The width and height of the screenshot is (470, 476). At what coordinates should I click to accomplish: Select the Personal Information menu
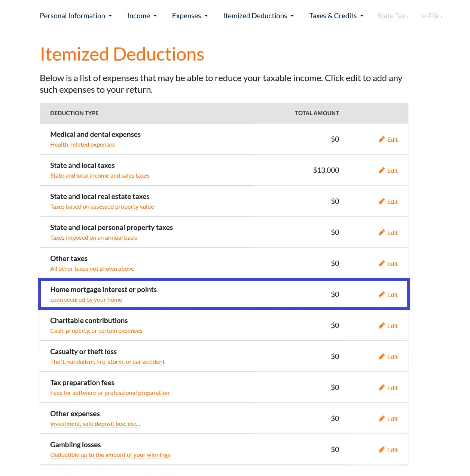point(76,16)
